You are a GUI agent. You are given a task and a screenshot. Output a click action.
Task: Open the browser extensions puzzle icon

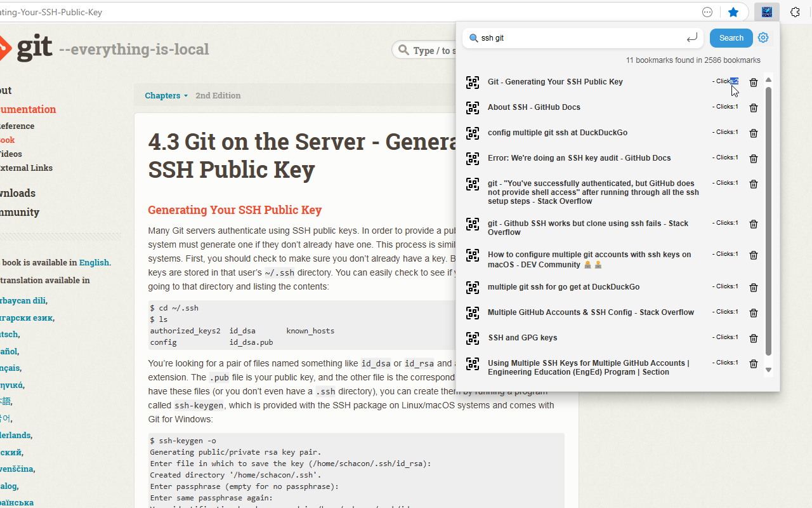coord(796,12)
